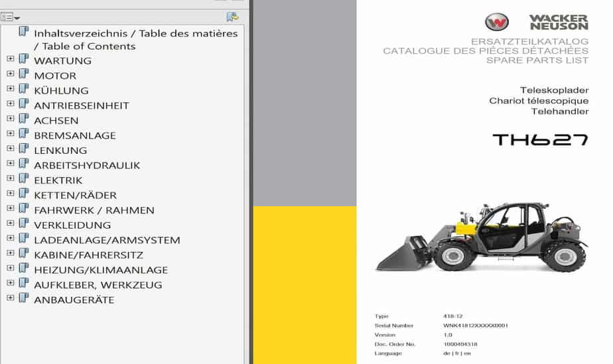Click the bookmark icon next to ELEKTRIK
The image size is (613, 364).
tap(24, 180)
